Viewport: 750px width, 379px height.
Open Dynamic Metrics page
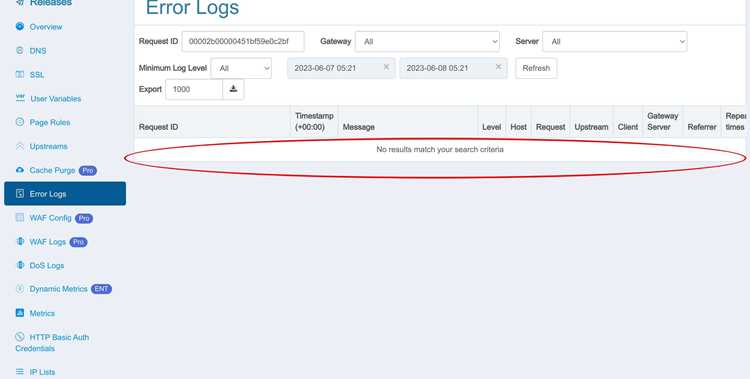(58, 289)
